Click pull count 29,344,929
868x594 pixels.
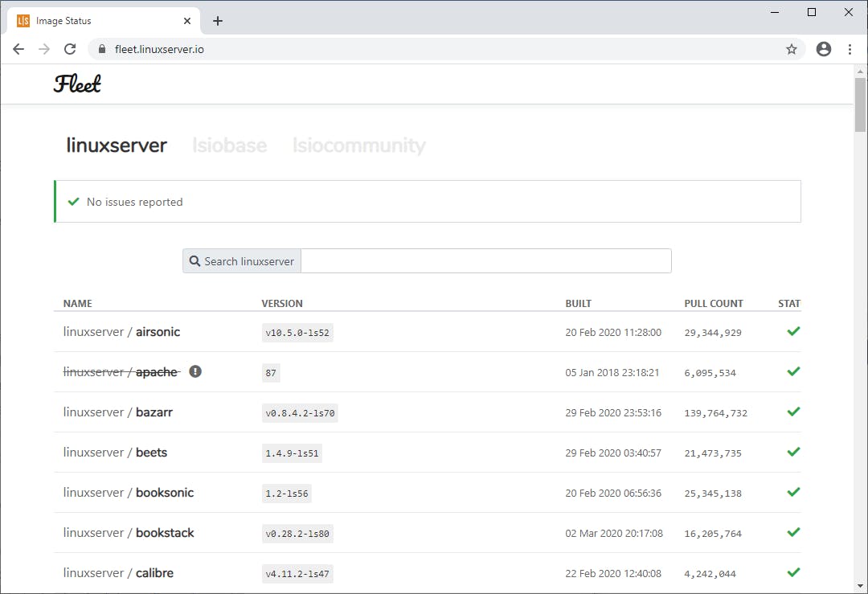(713, 333)
